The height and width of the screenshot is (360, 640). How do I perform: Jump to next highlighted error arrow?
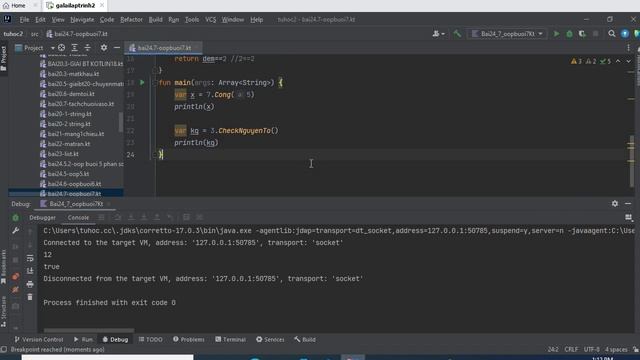pyautogui.click(x=628, y=61)
